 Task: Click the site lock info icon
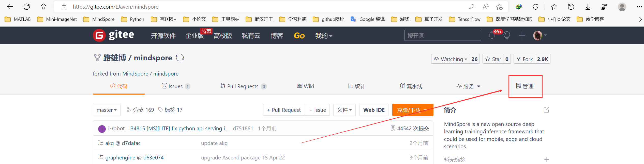point(64,7)
